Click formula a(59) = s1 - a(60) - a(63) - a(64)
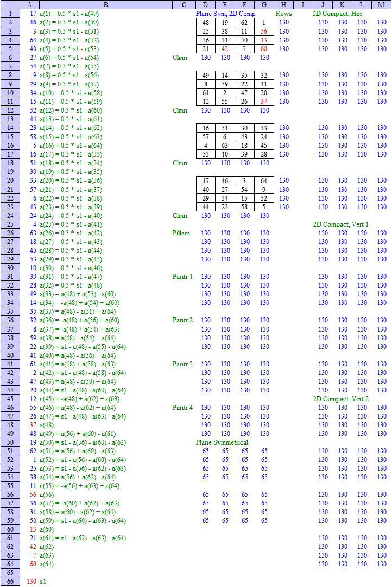This screenshot has width=392, height=587. (x=83, y=521)
